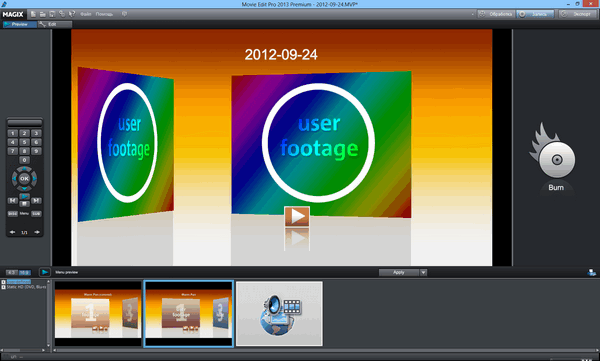This screenshot has width=600, height=361.
Task: Click the New project icon
Action: 34,14
